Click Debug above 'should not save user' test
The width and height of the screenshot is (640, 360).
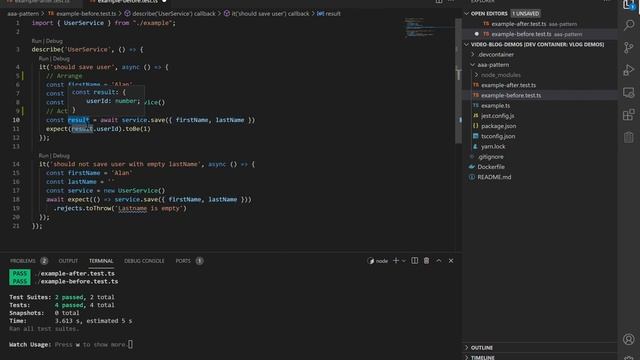pyautogui.click(x=61, y=156)
